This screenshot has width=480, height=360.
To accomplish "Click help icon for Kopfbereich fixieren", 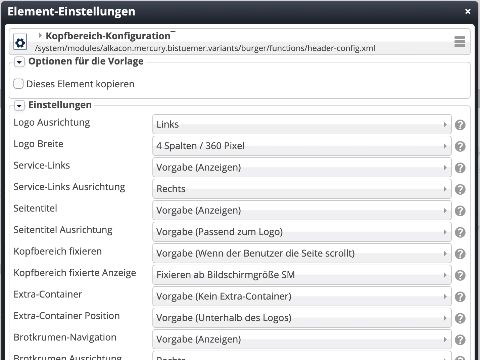I will click(x=460, y=254).
